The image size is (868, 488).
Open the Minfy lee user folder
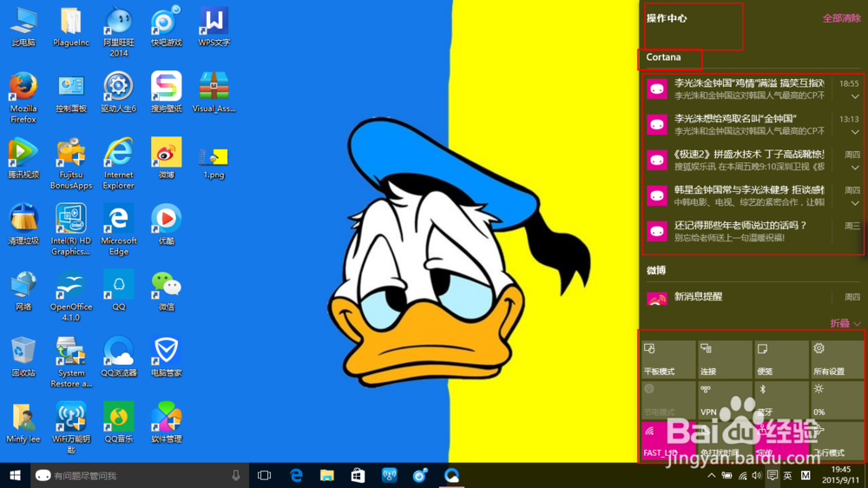pos(23,423)
